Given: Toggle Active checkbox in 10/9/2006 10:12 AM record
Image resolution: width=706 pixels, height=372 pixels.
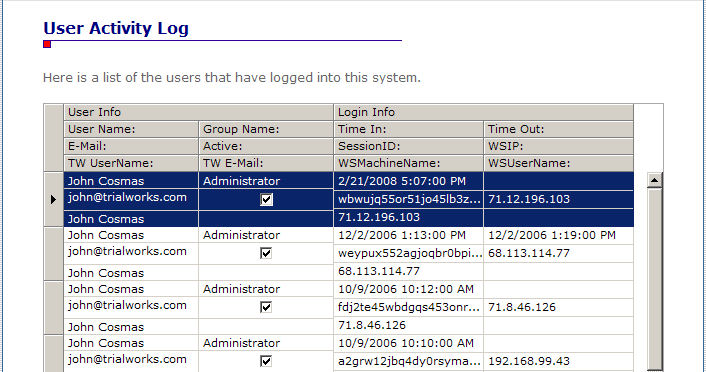Looking at the screenshot, I should click(266, 307).
